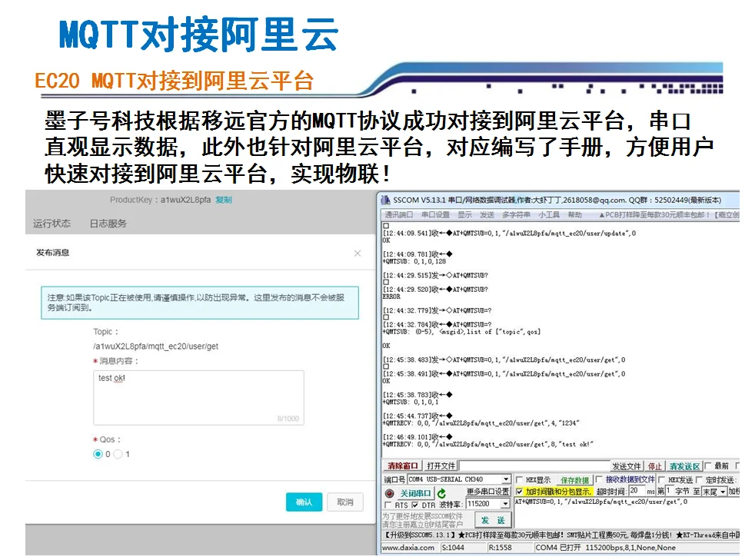
Task: Click the 第 1 字节 number field
Action: 670,491
